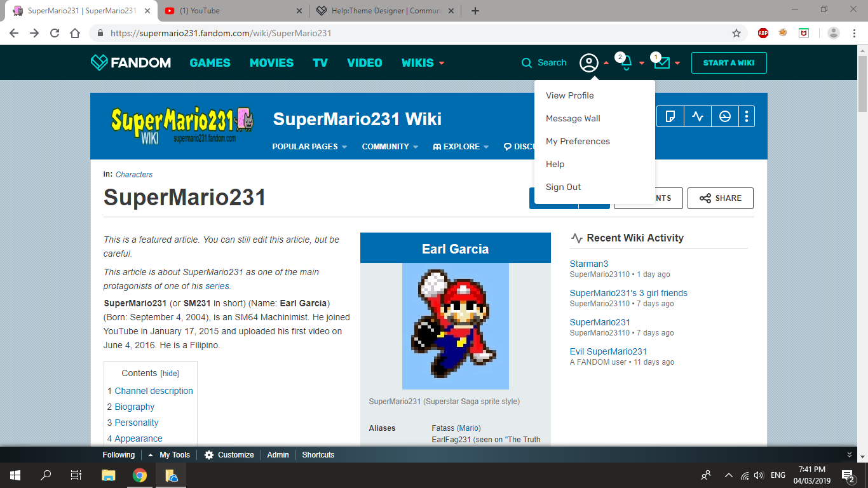This screenshot has height=488, width=868.
Task: Open the Action Center notification icon
Action: [x=847, y=475]
